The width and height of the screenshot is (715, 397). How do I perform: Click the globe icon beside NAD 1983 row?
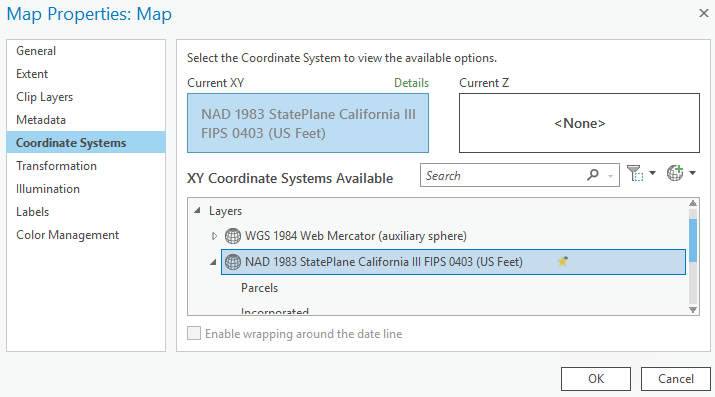click(x=233, y=262)
